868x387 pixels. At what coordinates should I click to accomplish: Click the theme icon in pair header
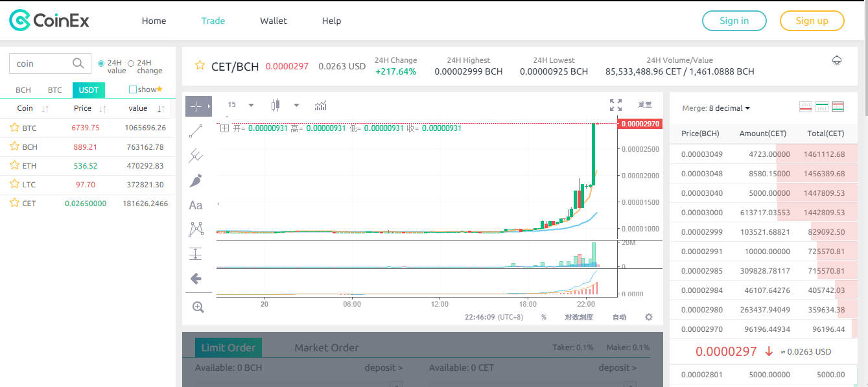pos(837,60)
